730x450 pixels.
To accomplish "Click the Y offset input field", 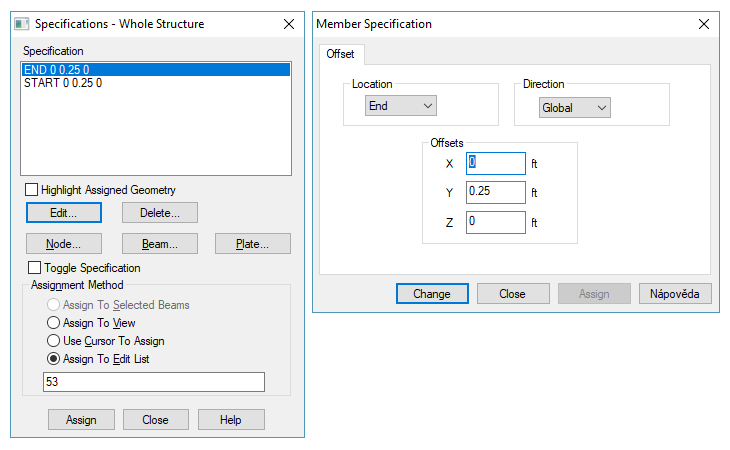I will (x=495, y=192).
